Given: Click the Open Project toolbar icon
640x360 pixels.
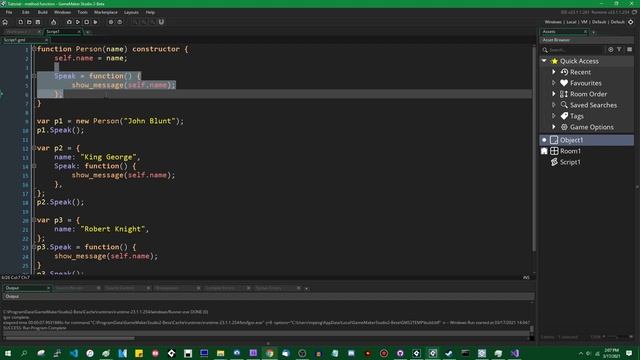Looking at the screenshot, I should point(29,22).
